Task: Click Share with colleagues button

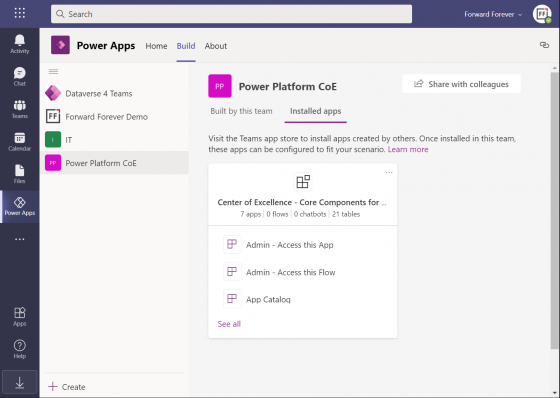Action: pos(461,84)
